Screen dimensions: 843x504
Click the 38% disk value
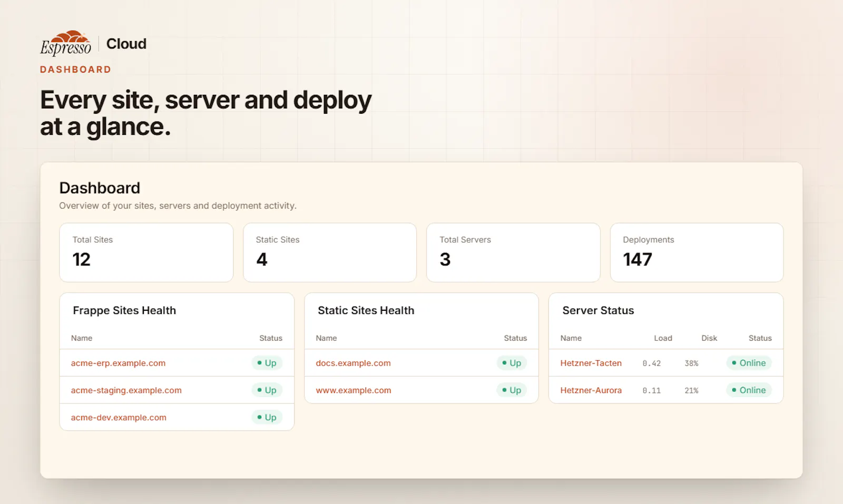click(691, 363)
